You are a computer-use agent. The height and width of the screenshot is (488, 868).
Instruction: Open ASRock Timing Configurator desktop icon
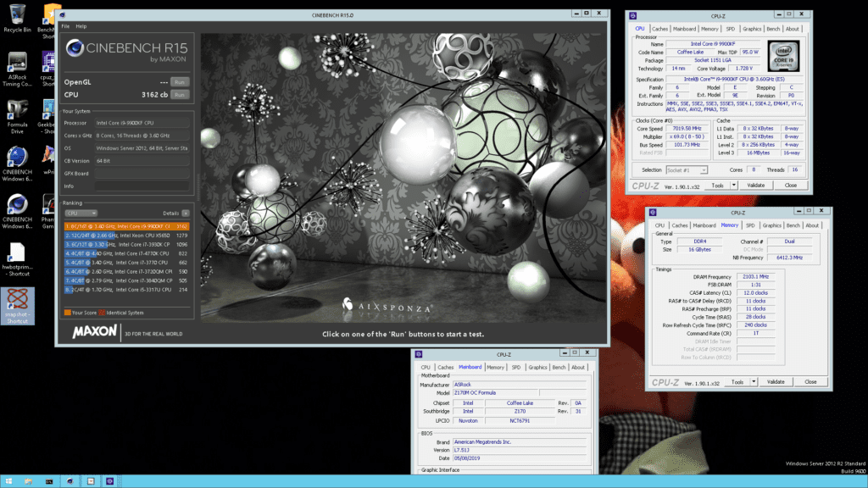(17, 69)
